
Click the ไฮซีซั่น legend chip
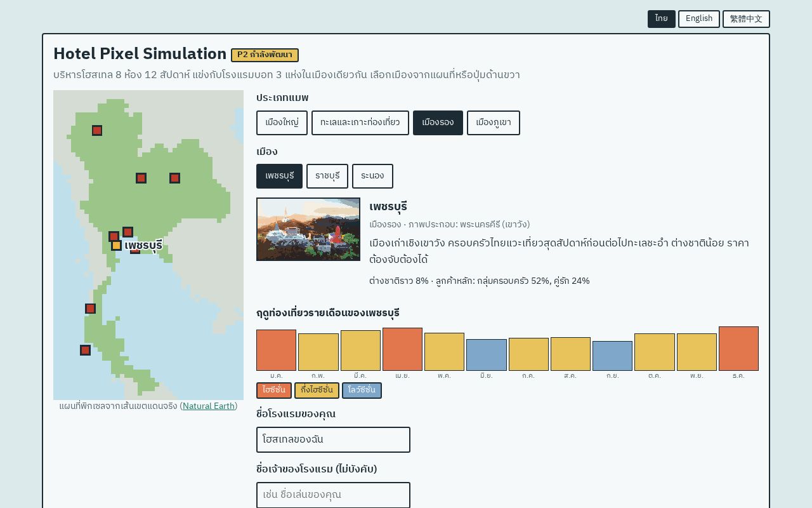point(274,391)
